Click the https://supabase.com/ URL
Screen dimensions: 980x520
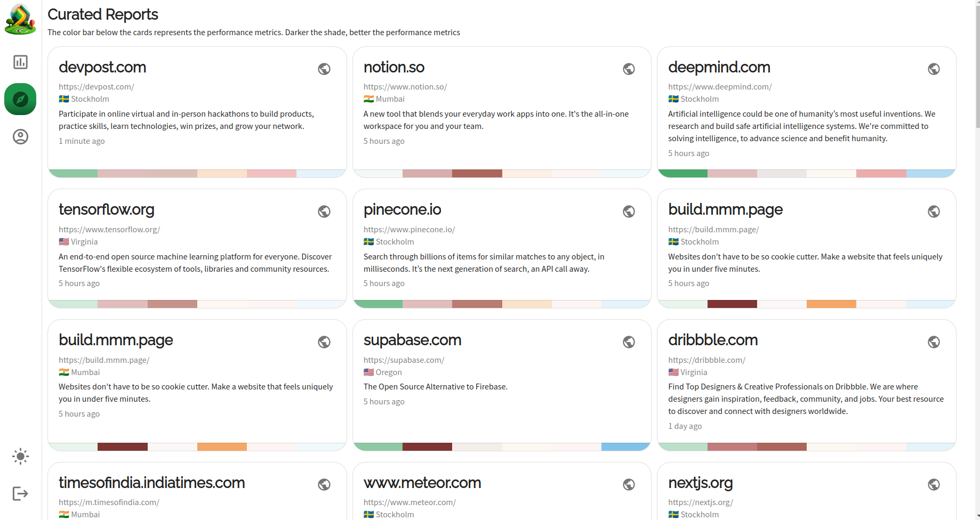[404, 360]
